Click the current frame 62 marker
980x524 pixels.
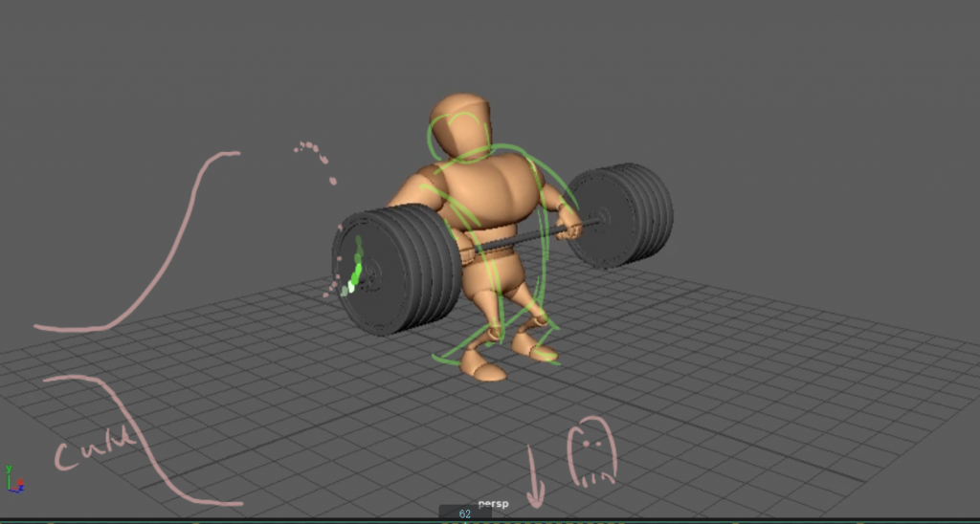(x=465, y=514)
